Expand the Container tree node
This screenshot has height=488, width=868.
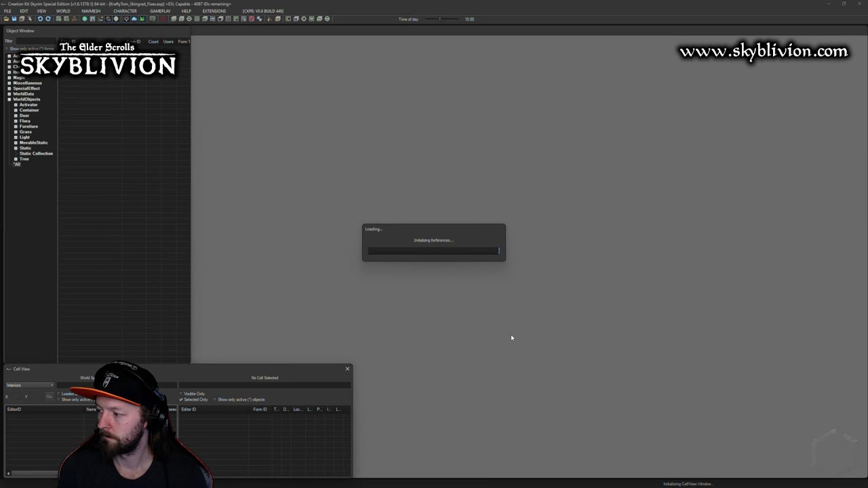tap(16, 110)
